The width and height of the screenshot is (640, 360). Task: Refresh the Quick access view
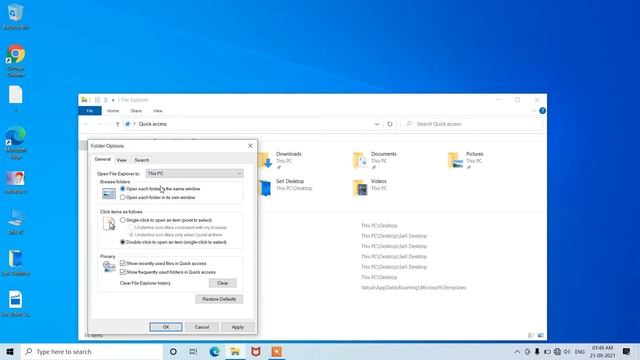pyautogui.click(x=390, y=124)
